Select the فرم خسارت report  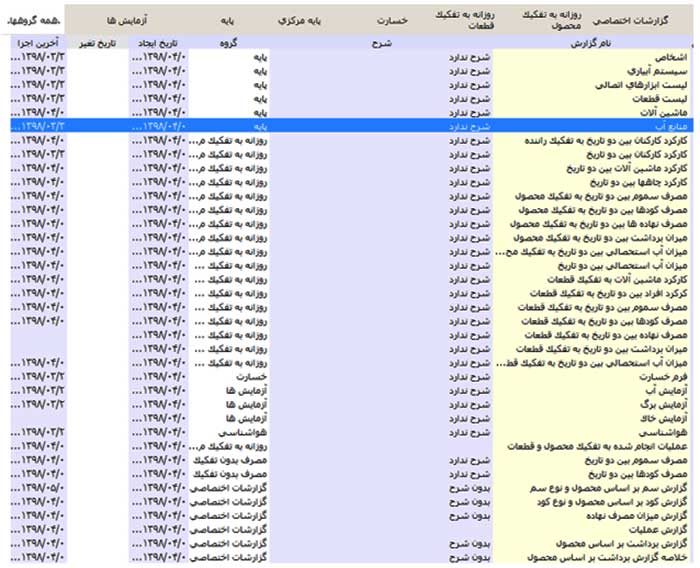663,377
